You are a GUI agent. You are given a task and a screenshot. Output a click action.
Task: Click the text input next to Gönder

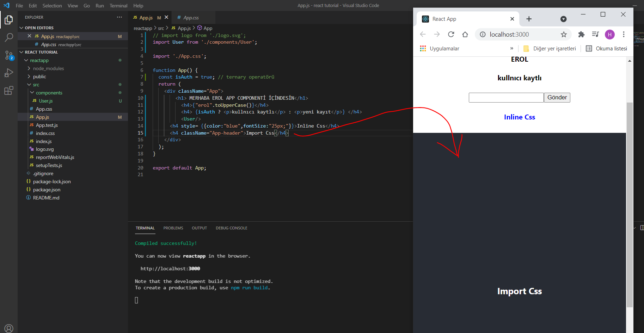click(x=506, y=98)
